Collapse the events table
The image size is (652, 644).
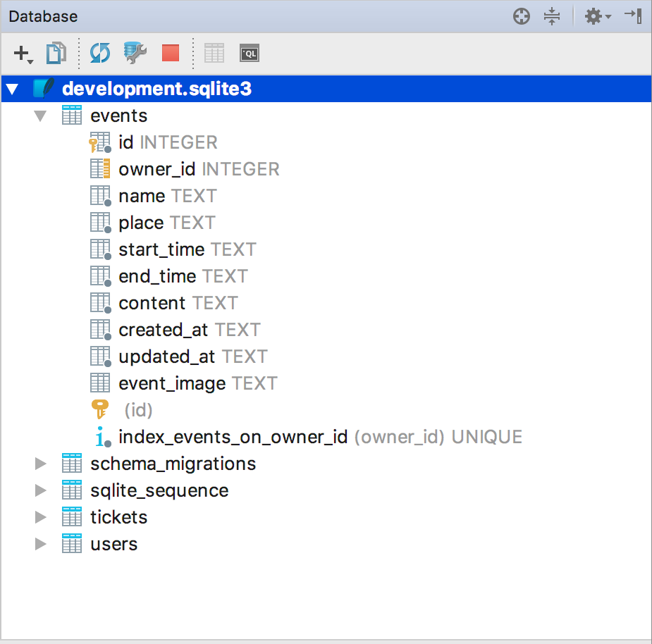coord(40,115)
